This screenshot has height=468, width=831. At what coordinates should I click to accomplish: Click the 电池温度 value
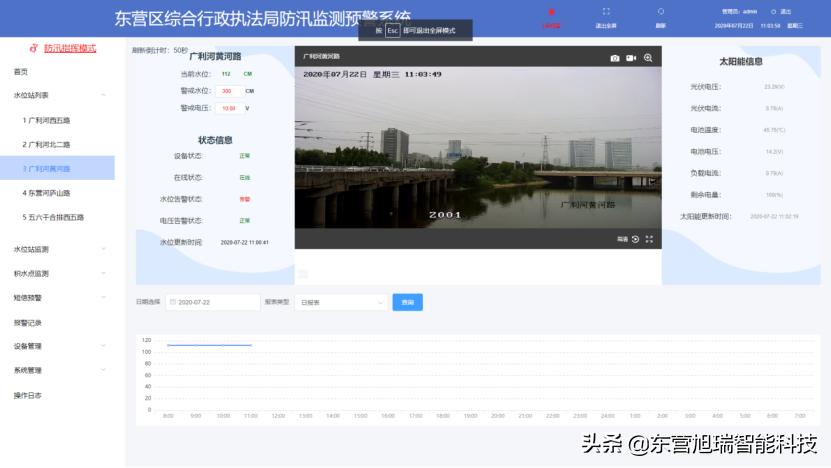(774, 130)
